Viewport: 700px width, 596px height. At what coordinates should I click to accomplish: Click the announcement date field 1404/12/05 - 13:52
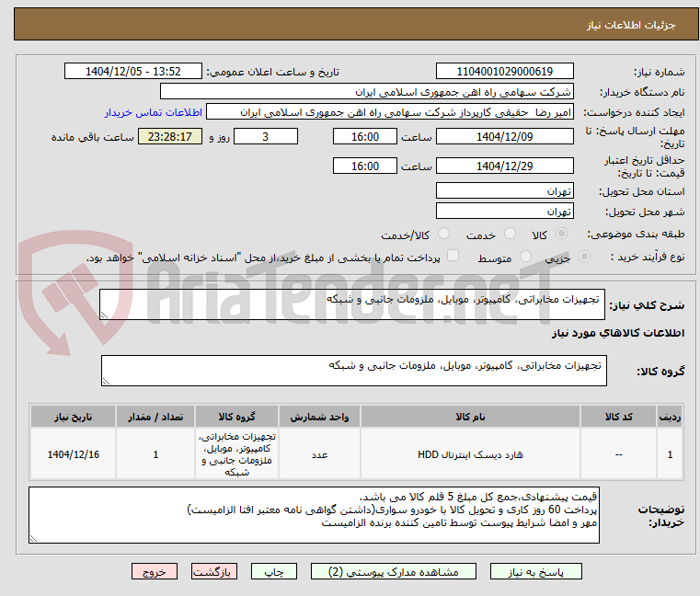tap(133, 72)
